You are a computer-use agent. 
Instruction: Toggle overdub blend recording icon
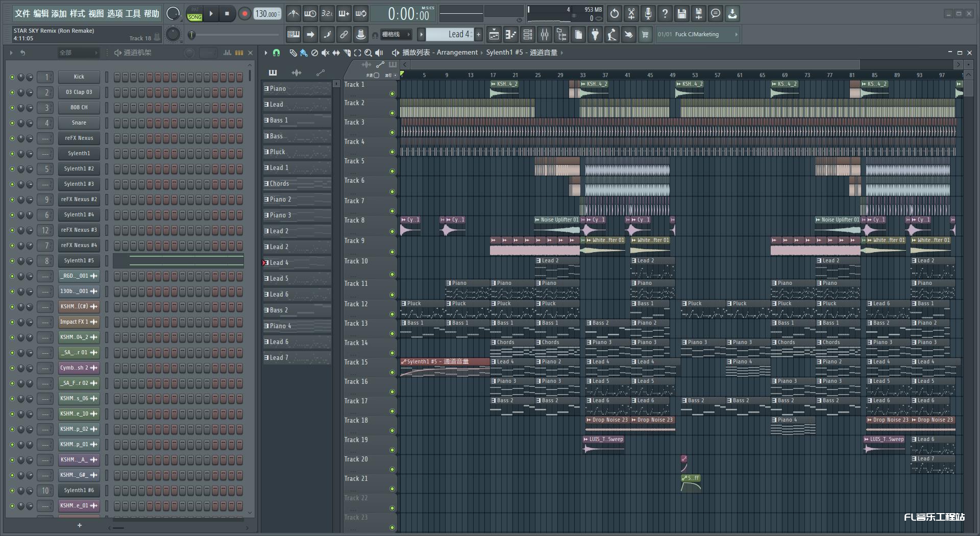pos(344,14)
